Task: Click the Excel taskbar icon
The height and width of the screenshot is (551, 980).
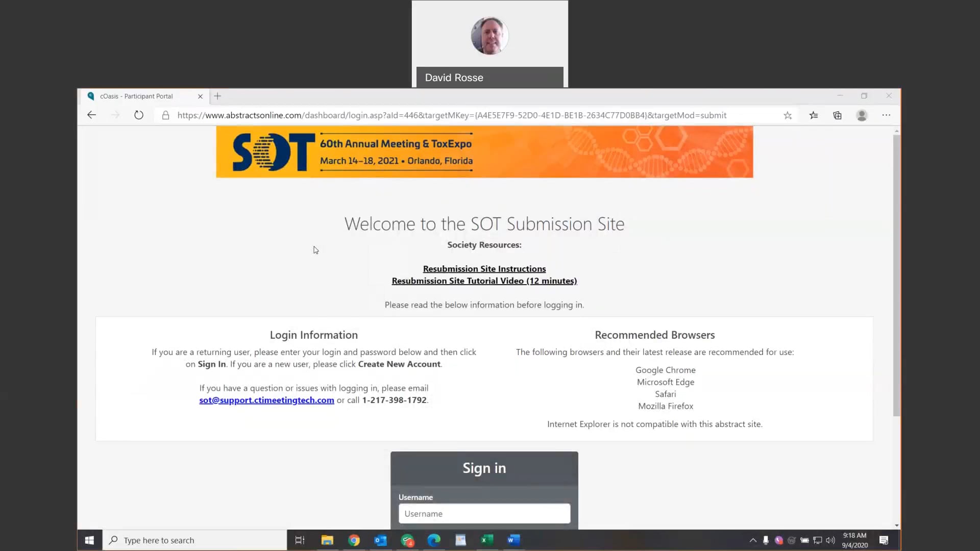Action: [x=487, y=540]
